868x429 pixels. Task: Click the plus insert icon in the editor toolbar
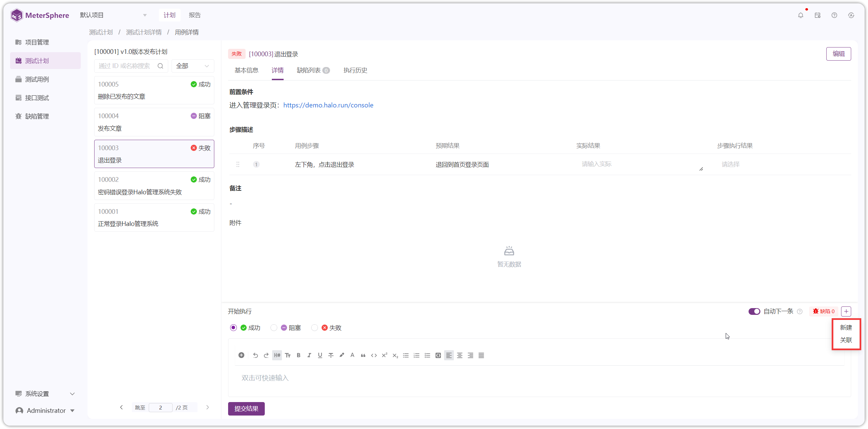241,355
